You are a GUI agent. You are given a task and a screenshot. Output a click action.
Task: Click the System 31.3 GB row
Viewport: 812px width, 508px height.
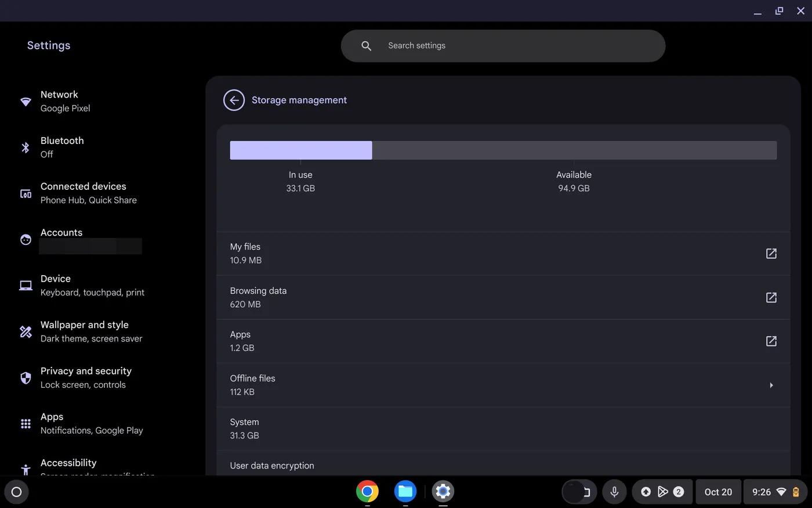(503, 429)
